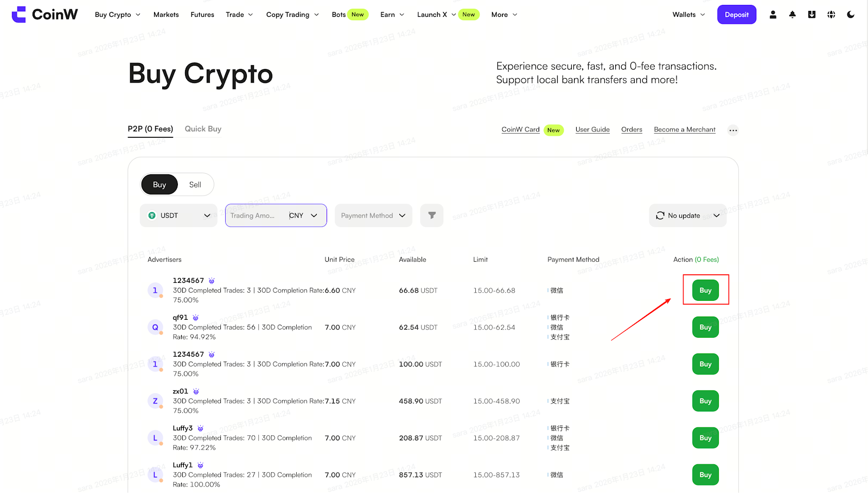Click the qf91 advertiser avatar
This screenshot has height=493, width=868.
(x=155, y=327)
